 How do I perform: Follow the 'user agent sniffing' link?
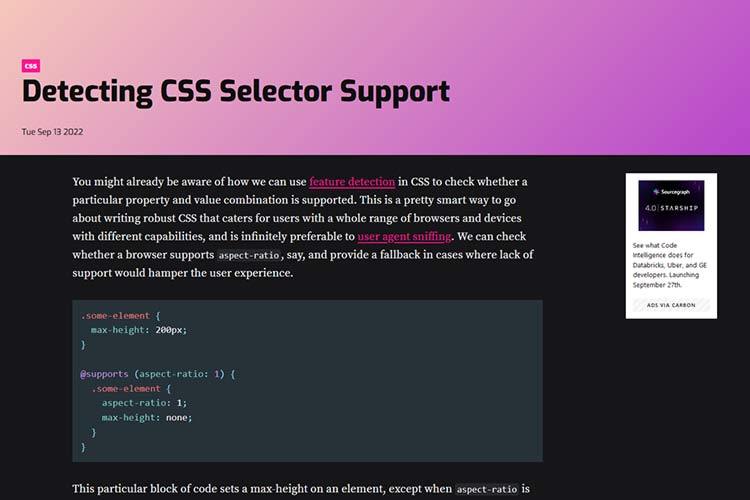point(404,237)
